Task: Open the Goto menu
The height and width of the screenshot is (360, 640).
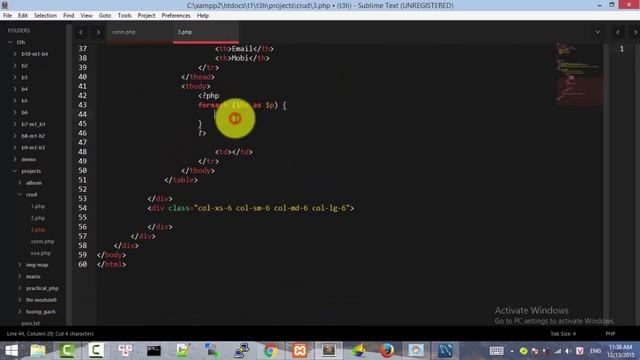Action: [x=105, y=16]
